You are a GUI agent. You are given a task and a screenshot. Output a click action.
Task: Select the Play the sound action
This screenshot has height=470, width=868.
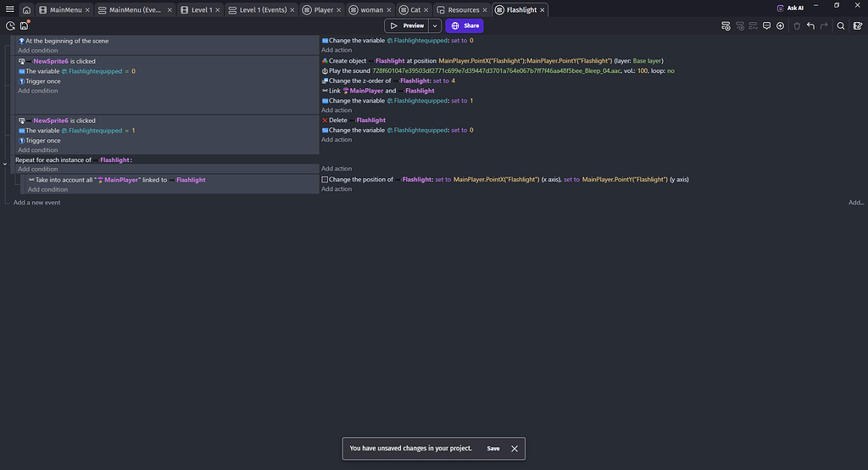pyautogui.click(x=498, y=71)
